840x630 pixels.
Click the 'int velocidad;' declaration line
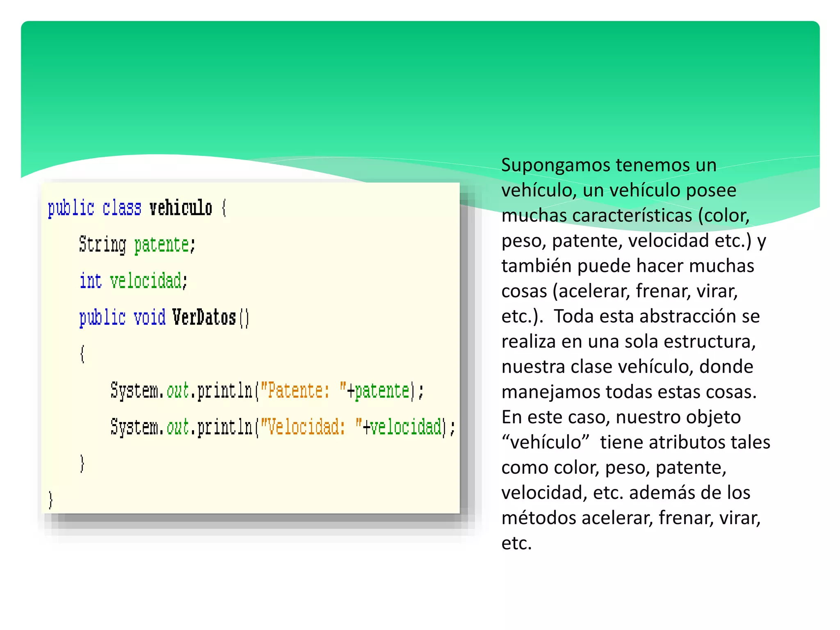tap(133, 281)
